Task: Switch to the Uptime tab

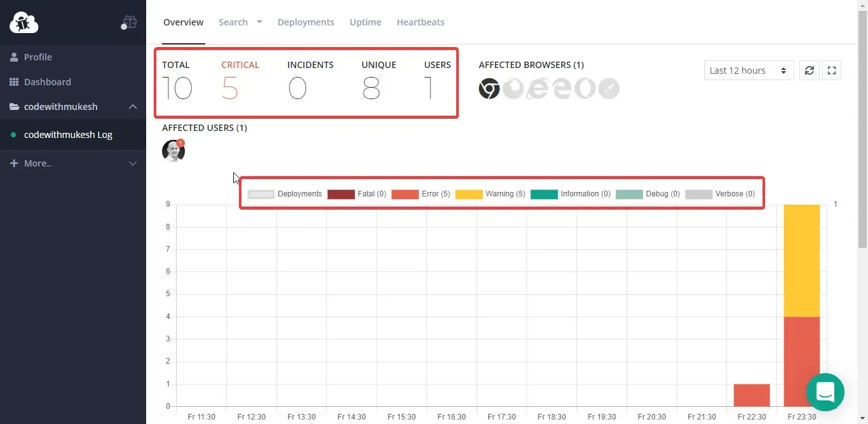Action: 365,22
